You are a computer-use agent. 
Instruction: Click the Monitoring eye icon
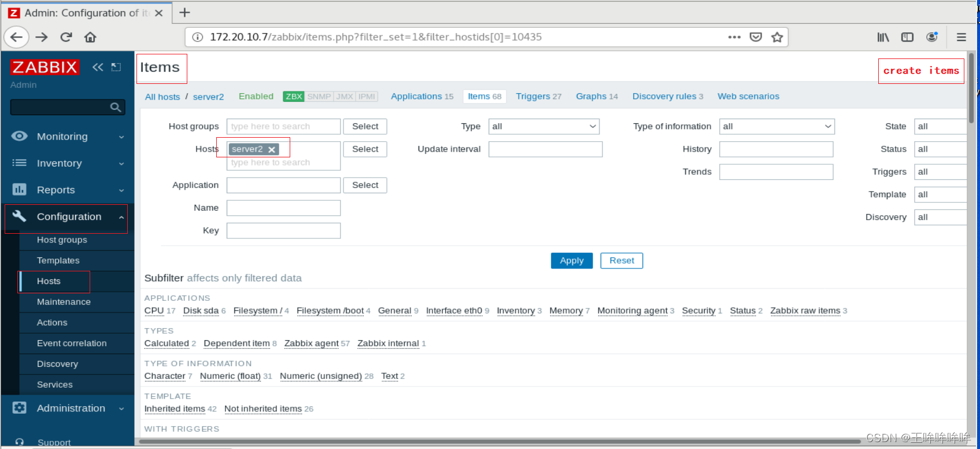(x=19, y=136)
